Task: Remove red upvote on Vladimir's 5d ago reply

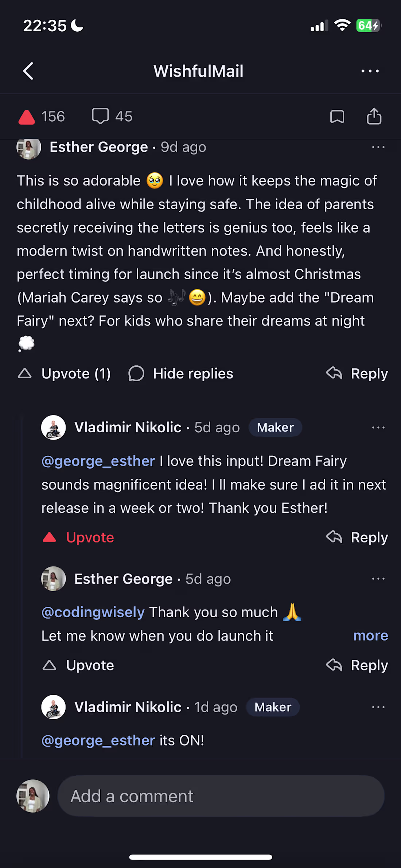Action: click(x=78, y=537)
